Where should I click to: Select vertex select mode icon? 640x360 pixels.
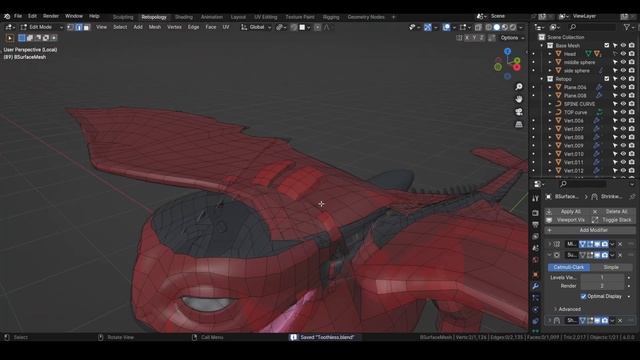[70, 27]
